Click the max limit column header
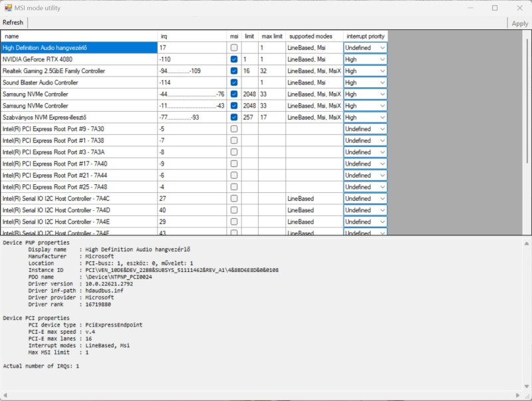 coord(272,37)
